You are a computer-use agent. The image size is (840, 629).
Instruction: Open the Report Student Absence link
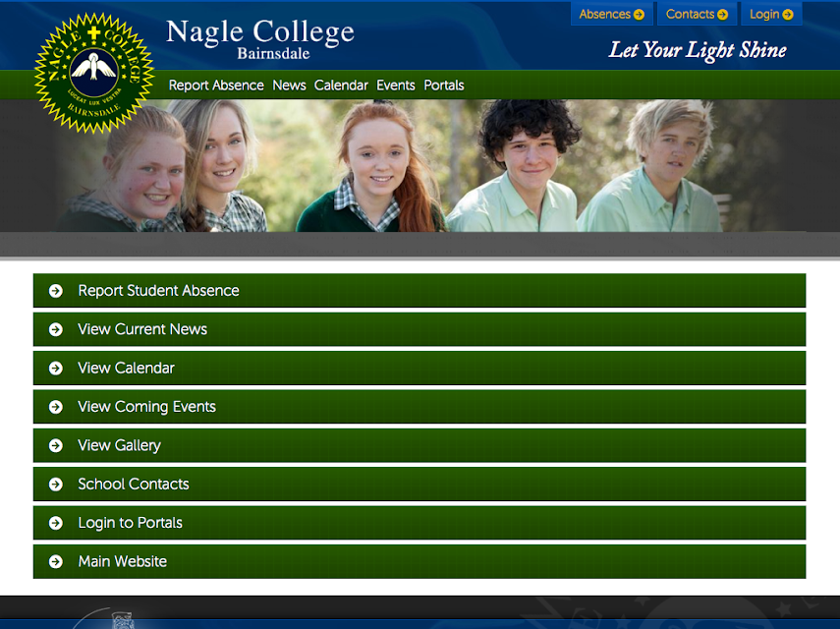(x=420, y=290)
